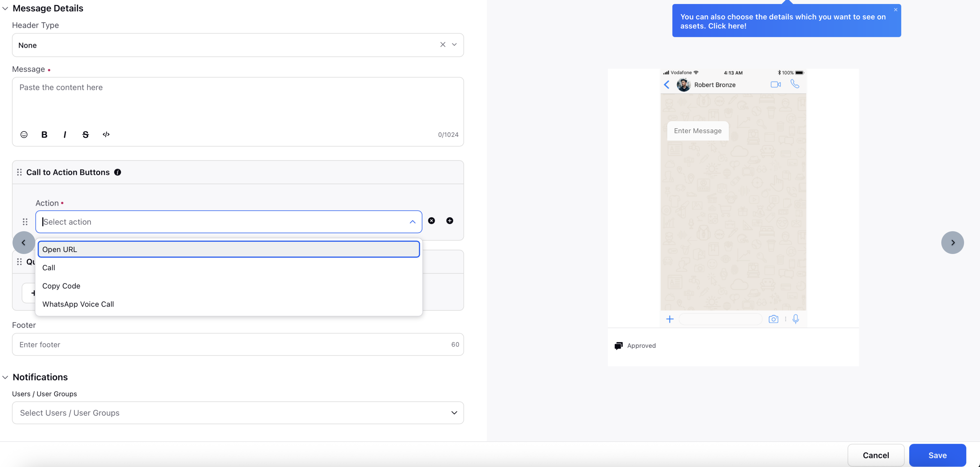Choose Open URL from action list
The height and width of the screenshot is (467, 980).
(x=229, y=249)
